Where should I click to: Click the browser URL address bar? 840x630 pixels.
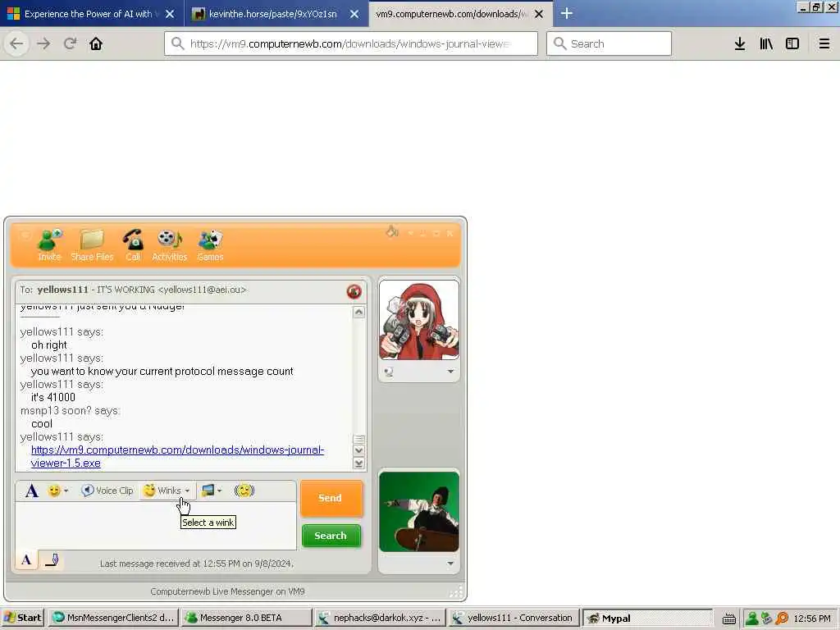point(351,43)
